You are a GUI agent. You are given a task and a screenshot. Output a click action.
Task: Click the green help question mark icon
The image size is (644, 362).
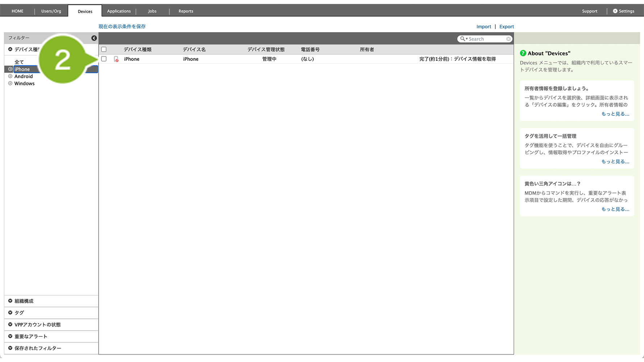tap(523, 53)
